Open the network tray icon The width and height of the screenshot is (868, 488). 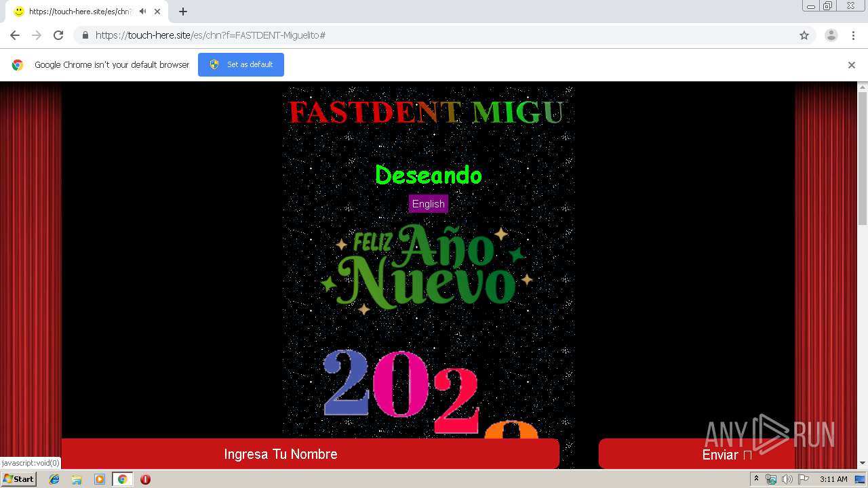coord(770,479)
